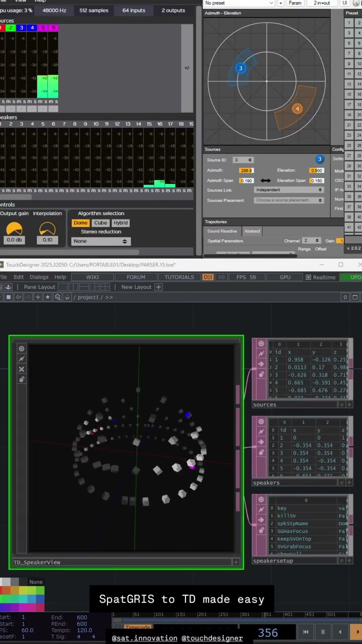The image size is (362, 644).
Task: Click the viewer active icon on sources node
Action: 261,344
